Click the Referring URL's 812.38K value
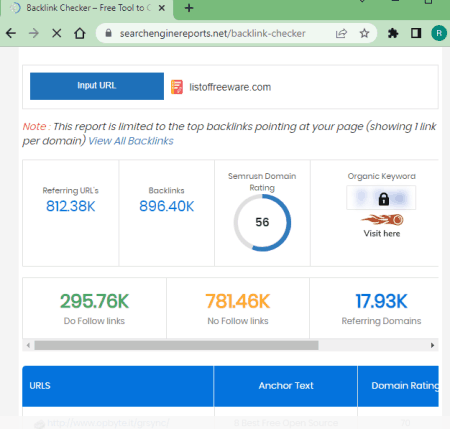 point(71,206)
